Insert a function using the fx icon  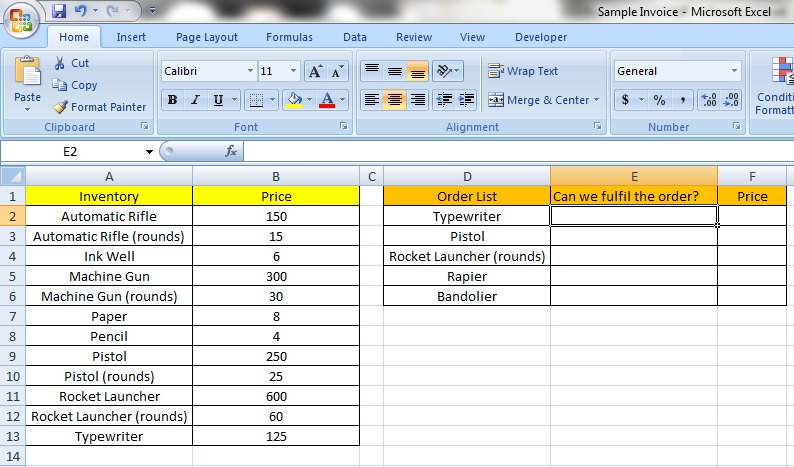pyautogui.click(x=230, y=151)
